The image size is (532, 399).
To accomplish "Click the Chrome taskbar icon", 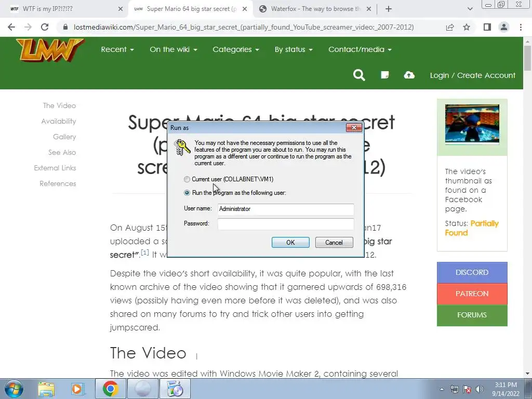I will (x=110, y=389).
